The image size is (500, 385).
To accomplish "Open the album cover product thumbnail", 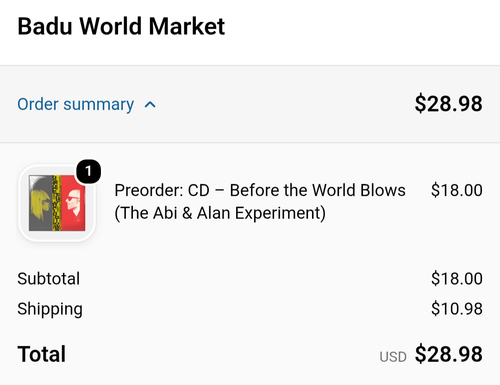I will click(57, 203).
